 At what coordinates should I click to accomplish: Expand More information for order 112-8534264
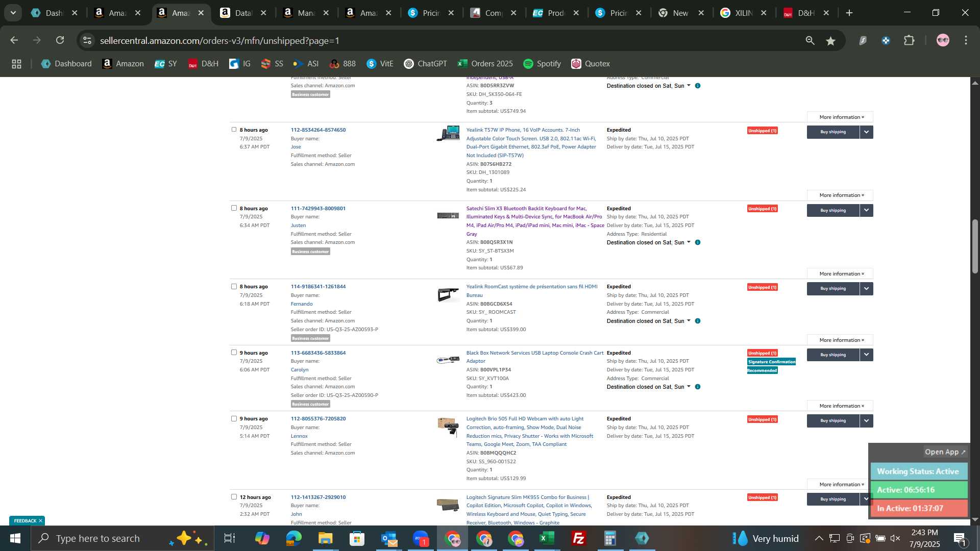(840, 195)
